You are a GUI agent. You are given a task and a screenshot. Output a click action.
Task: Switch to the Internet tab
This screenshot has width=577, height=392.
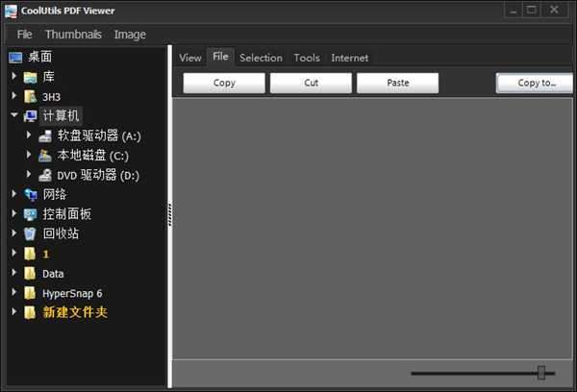click(350, 58)
